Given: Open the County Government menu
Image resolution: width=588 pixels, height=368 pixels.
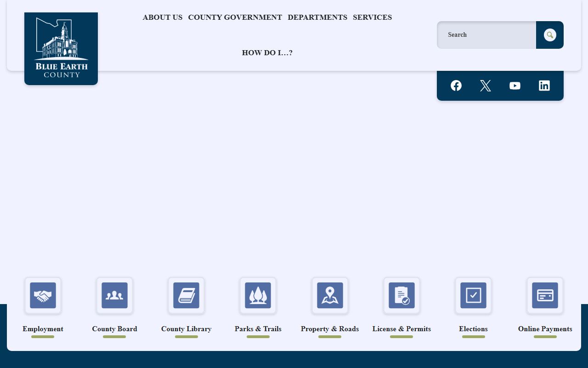Looking at the screenshot, I should [x=235, y=17].
